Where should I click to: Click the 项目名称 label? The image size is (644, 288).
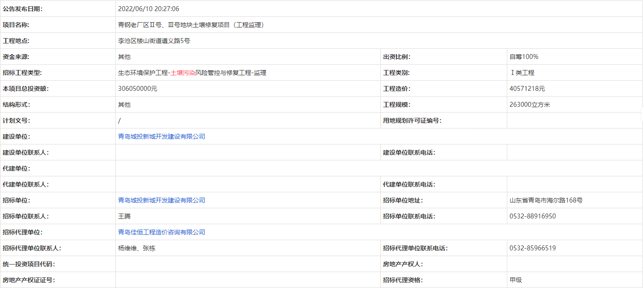[16, 25]
